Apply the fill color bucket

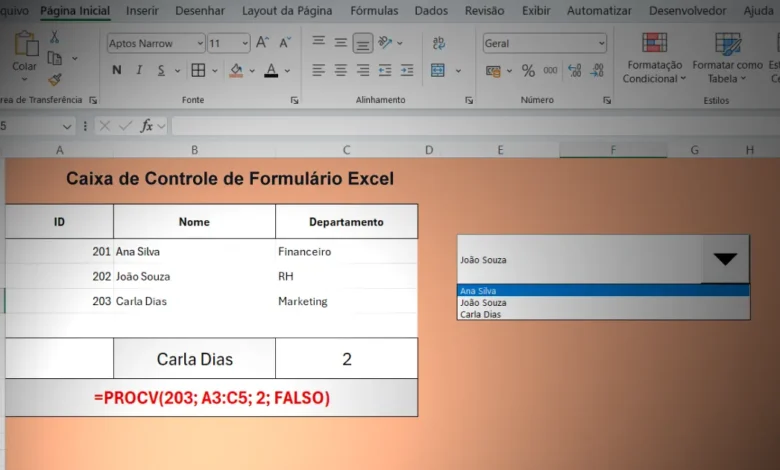(236, 71)
